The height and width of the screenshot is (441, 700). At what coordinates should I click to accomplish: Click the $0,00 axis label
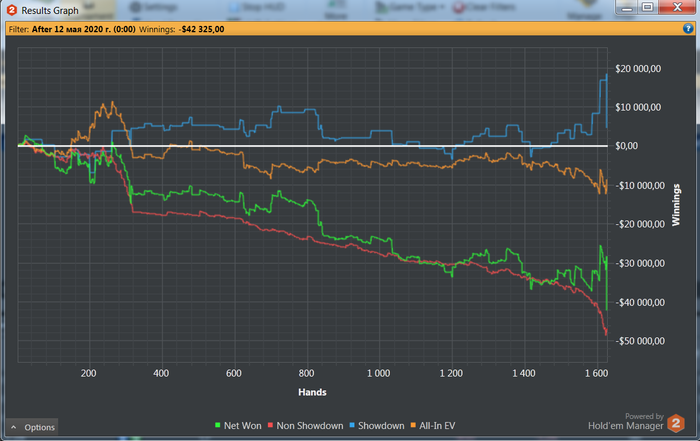(x=626, y=146)
